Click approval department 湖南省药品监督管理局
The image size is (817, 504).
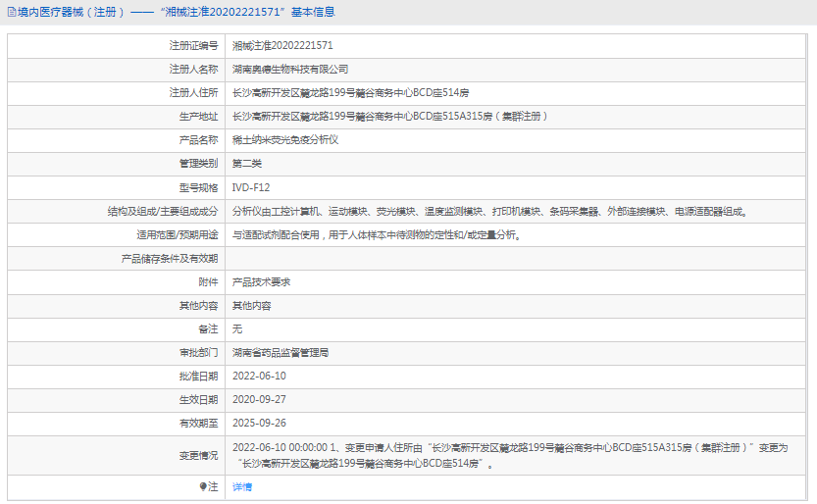pos(281,352)
